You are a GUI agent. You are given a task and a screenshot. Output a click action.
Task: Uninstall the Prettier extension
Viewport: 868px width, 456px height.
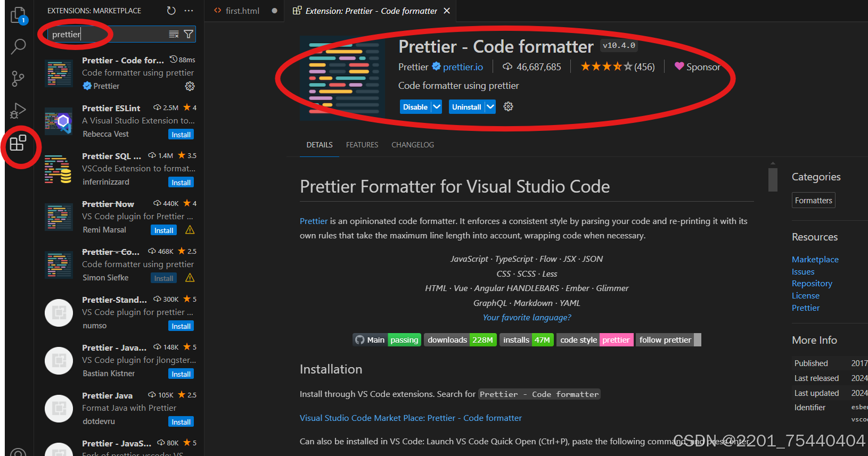pos(466,107)
